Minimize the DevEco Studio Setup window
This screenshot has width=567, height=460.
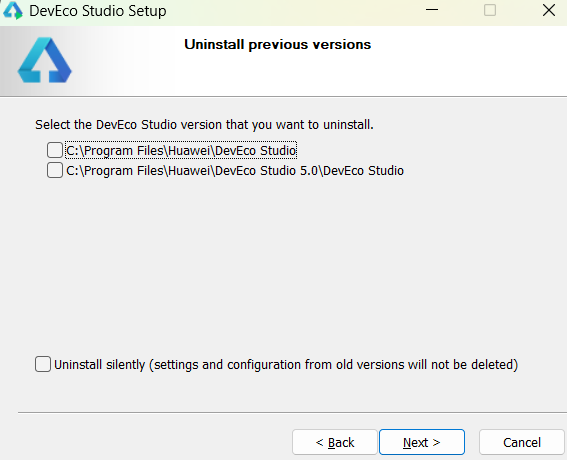point(432,10)
